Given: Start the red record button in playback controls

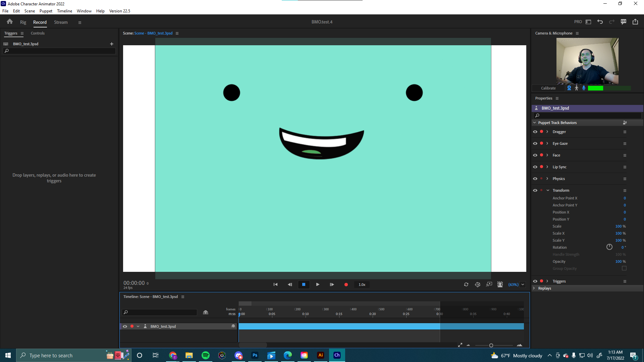Looking at the screenshot, I should (x=346, y=284).
